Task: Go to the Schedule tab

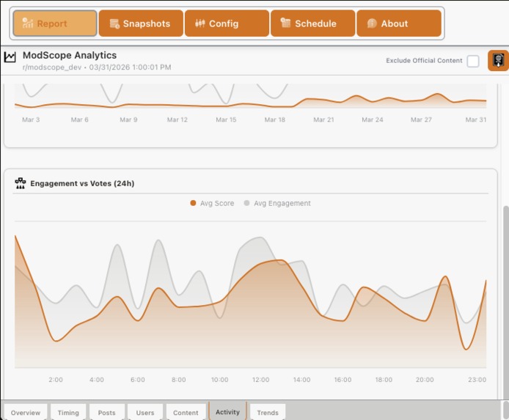Action: 313,23
